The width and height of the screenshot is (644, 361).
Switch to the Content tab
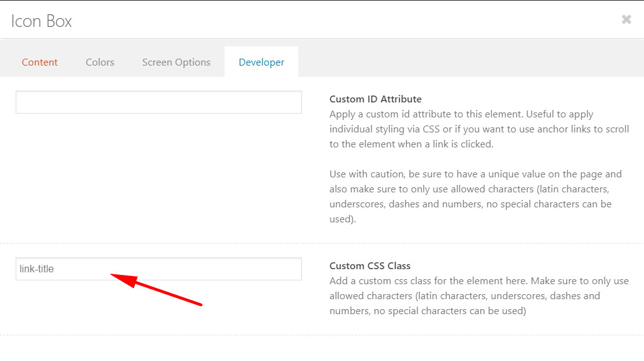point(39,62)
